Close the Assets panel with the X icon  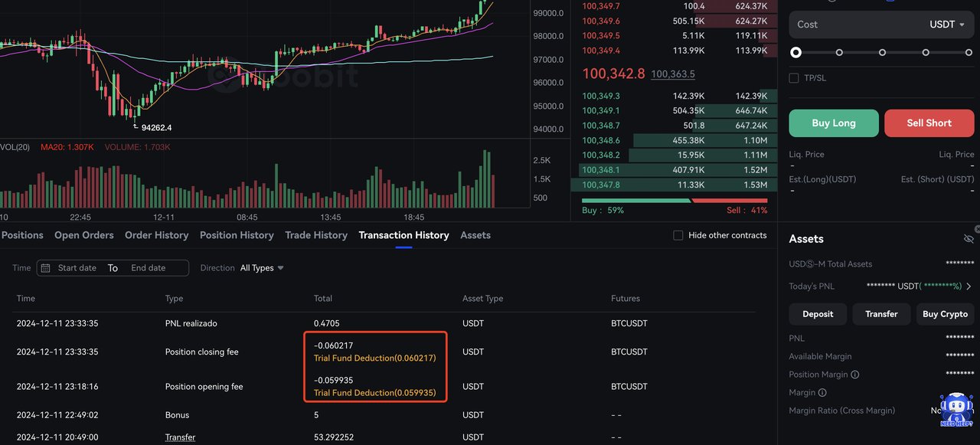(978, 229)
